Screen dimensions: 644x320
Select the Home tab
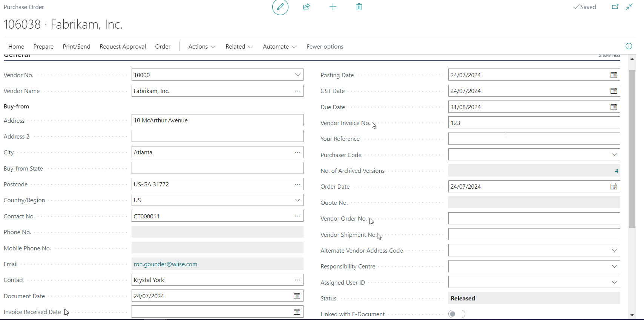pyautogui.click(x=16, y=46)
